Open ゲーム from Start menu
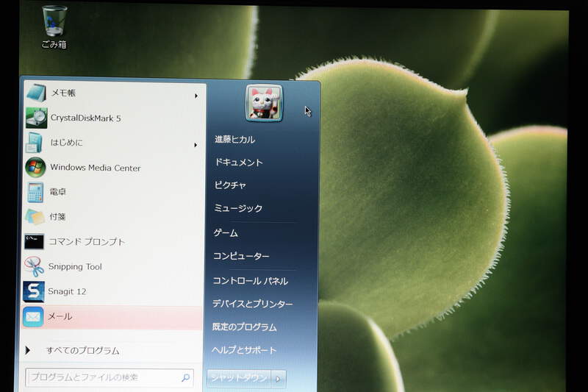This screenshot has height=392, width=588. click(226, 233)
